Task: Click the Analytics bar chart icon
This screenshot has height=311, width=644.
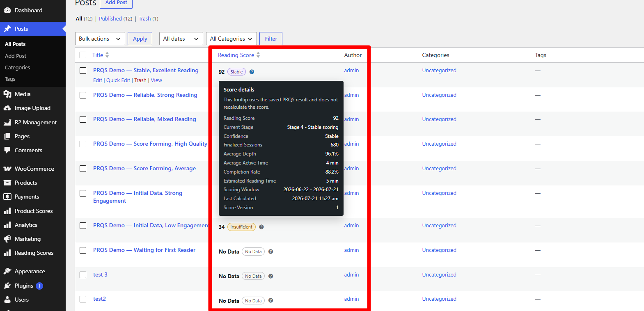Action: [x=7, y=225]
